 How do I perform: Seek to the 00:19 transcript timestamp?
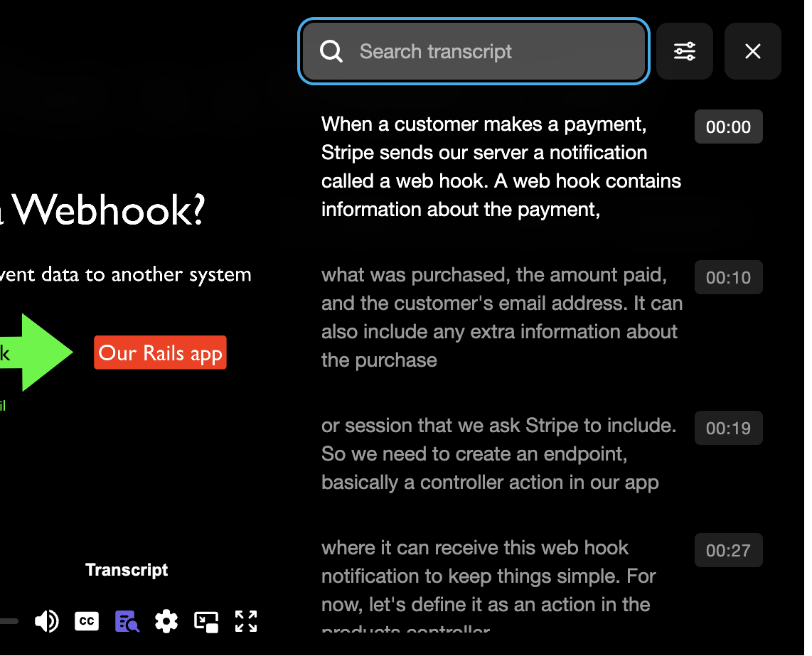click(x=728, y=429)
